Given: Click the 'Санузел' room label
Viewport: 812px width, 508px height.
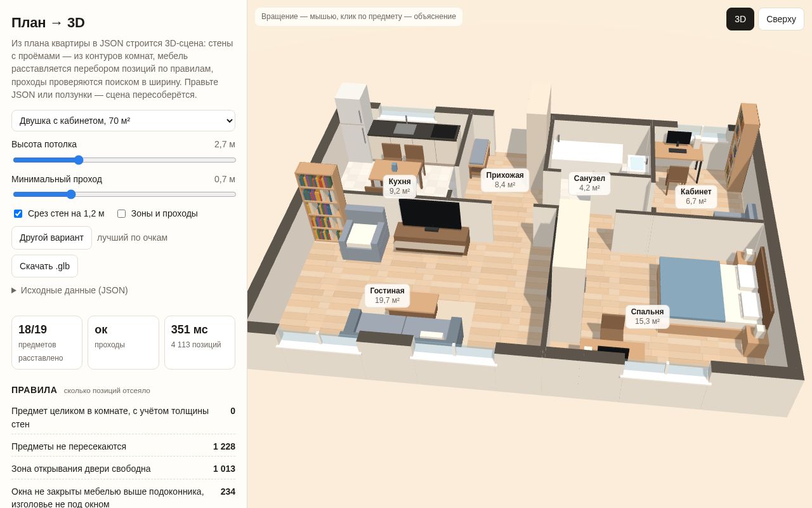Looking at the screenshot, I should (x=589, y=183).
